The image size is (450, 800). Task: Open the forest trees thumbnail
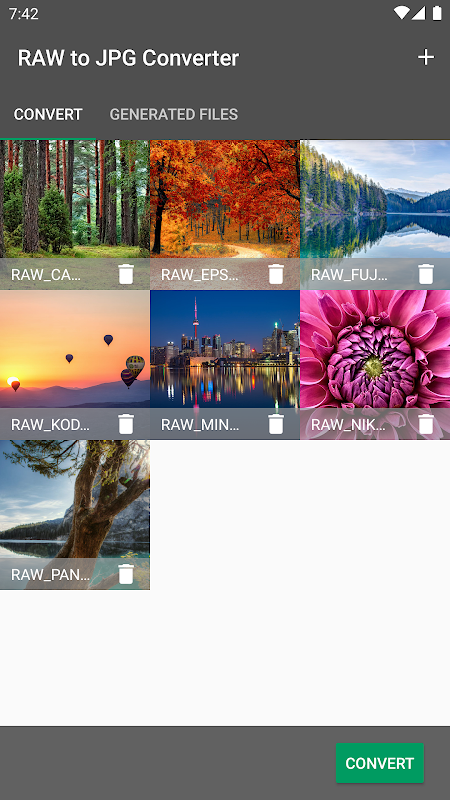click(x=75, y=199)
